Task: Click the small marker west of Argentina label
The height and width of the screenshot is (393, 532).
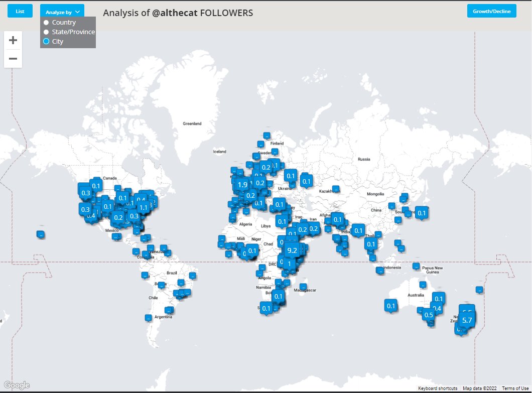Action: coord(148,318)
